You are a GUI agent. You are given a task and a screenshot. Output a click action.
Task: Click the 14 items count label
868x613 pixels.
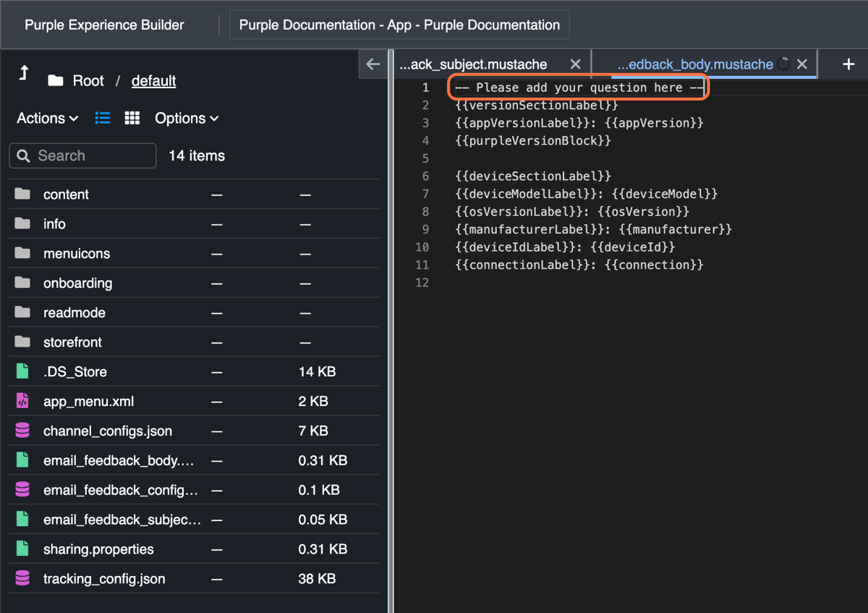click(x=197, y=156)
